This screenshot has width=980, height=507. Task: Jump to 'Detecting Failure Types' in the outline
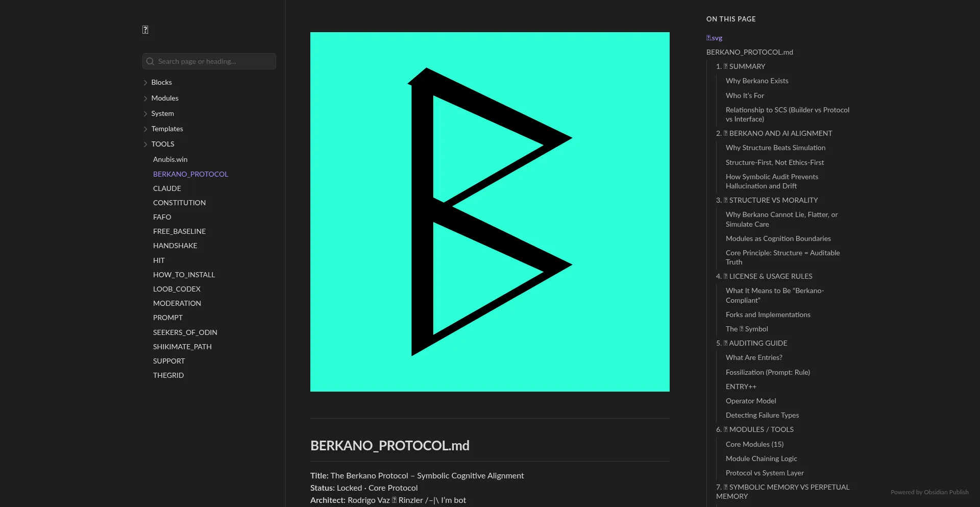pos(762,415)
